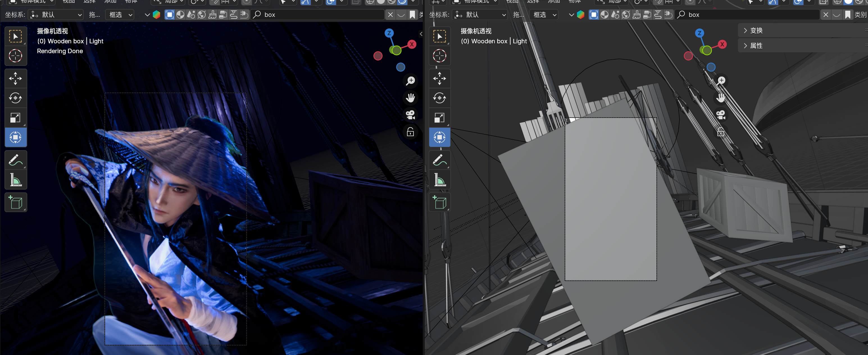The height and width of the screenshot is (355, 868).
Task: Click the chevron before hexagon in right header
Action: coord(571,15)
